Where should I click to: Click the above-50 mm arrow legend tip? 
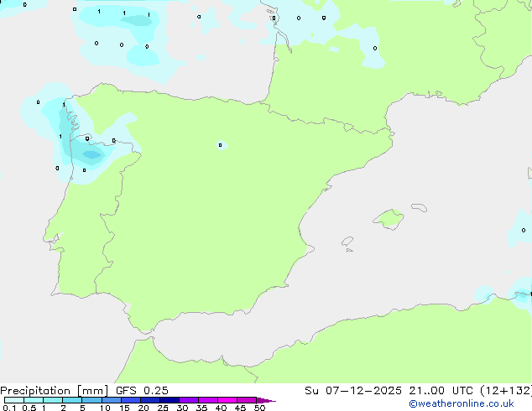[266, 400]
